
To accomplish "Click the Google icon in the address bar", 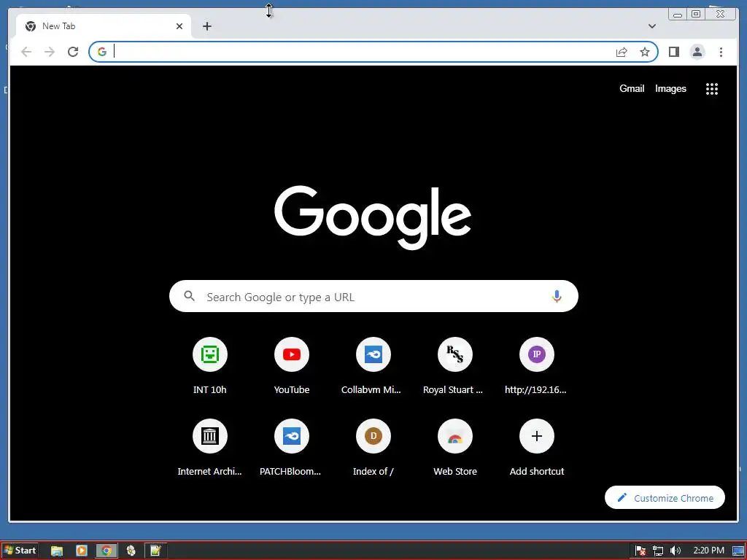I will [x=102, y=52].
